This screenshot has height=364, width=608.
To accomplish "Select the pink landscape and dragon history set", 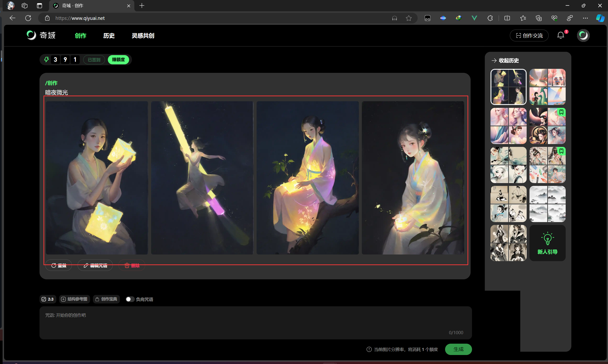I will tap(547, 87).
